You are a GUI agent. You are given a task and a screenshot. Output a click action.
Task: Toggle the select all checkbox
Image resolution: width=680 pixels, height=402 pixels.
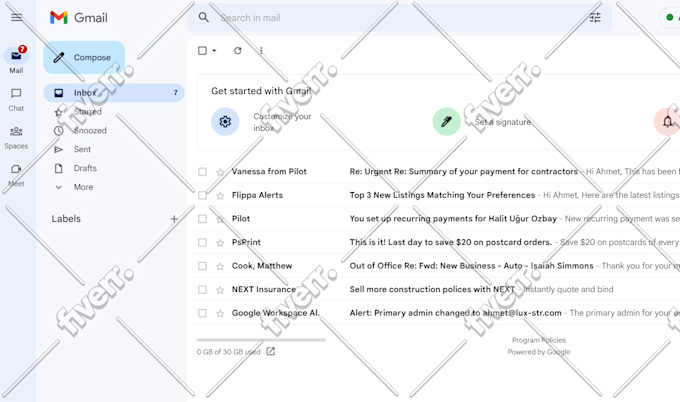click(x=203, y=51)
